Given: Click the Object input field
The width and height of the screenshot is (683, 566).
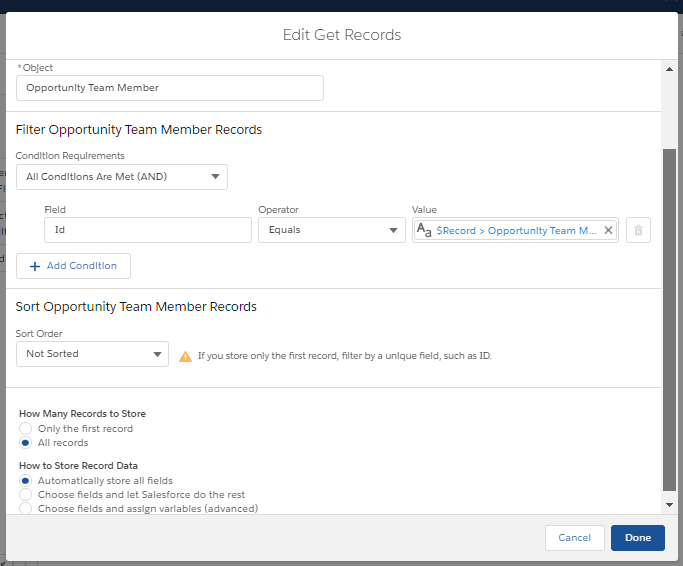Looking at the screenshot, I should tap(170, 88).
